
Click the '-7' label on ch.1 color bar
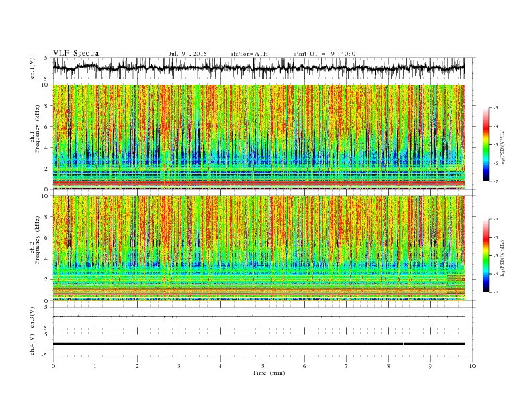pos(495,181)
